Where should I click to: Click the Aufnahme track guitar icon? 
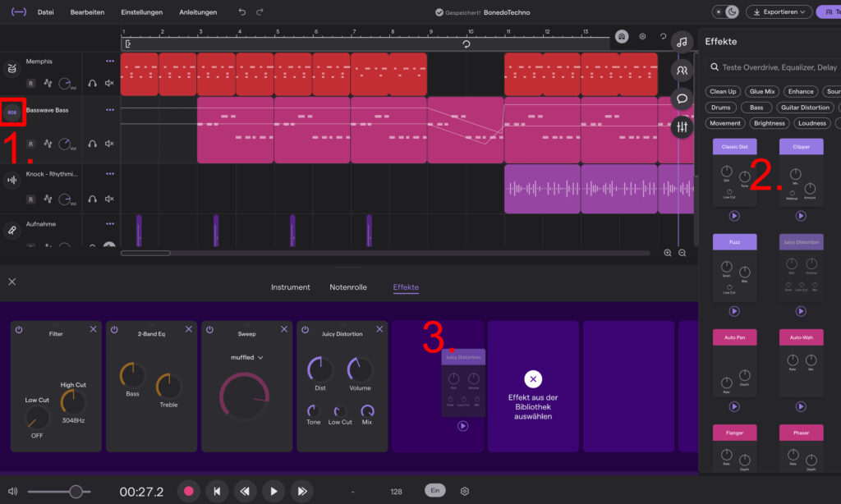[x=11, y=230]
